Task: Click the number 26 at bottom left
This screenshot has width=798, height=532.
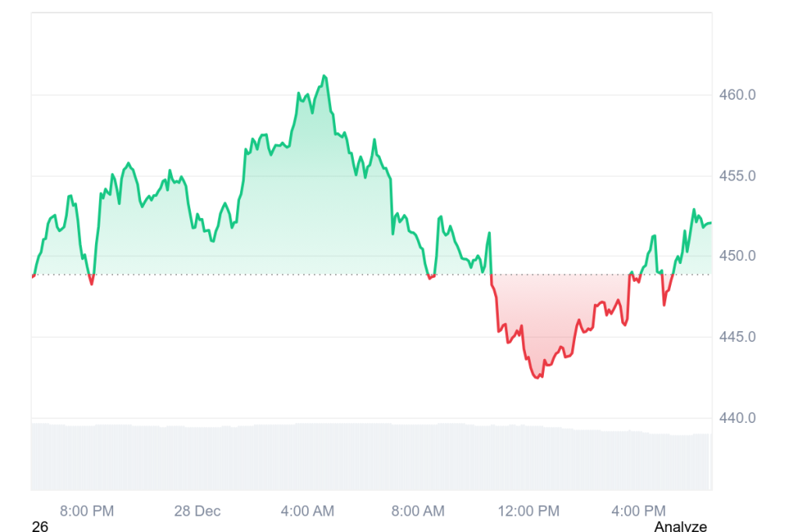Action: click(x=41, y=527)
